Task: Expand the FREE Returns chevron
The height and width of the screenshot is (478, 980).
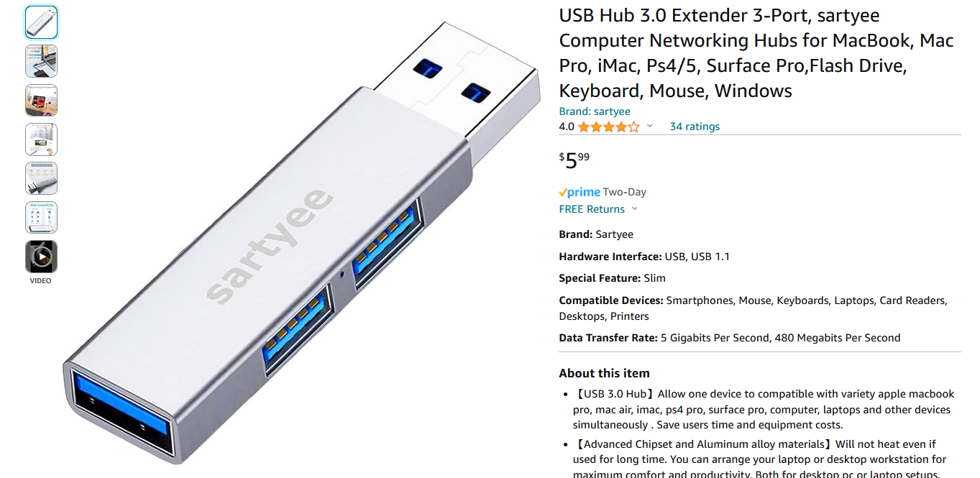Action: coord(634,209)
